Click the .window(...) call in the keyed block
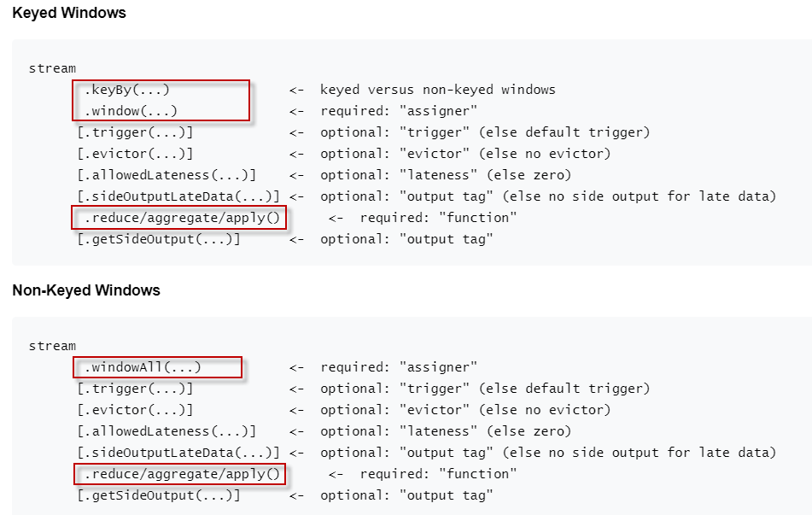This screenshot has width=812, height=515. [x=131, y=111]
